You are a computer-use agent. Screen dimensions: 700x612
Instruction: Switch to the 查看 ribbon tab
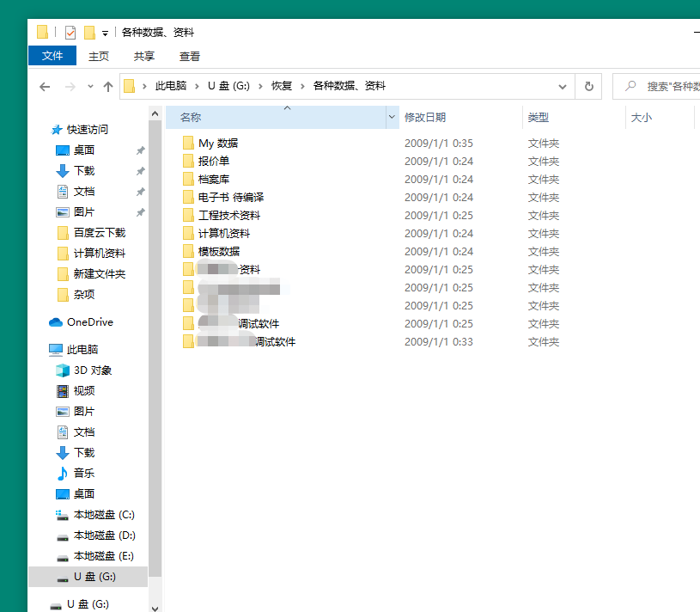[x=190, y=56]
